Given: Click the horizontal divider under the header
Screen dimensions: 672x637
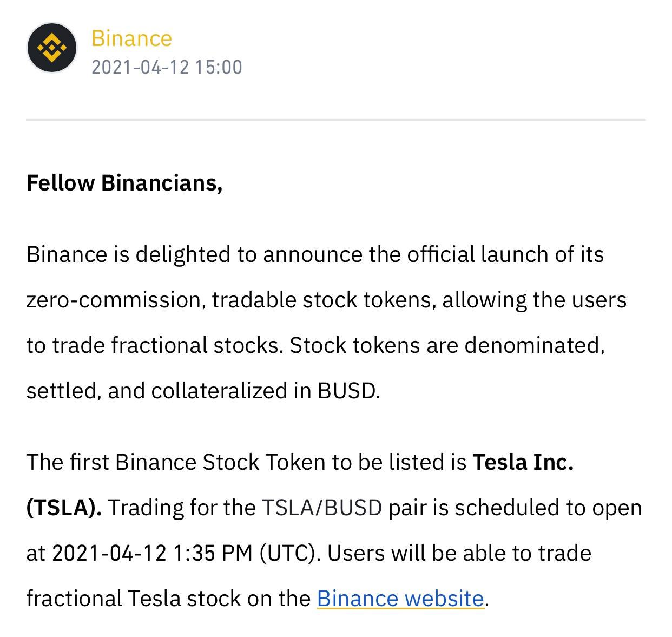Looking at the screenshot, I should tap(336, 120).
